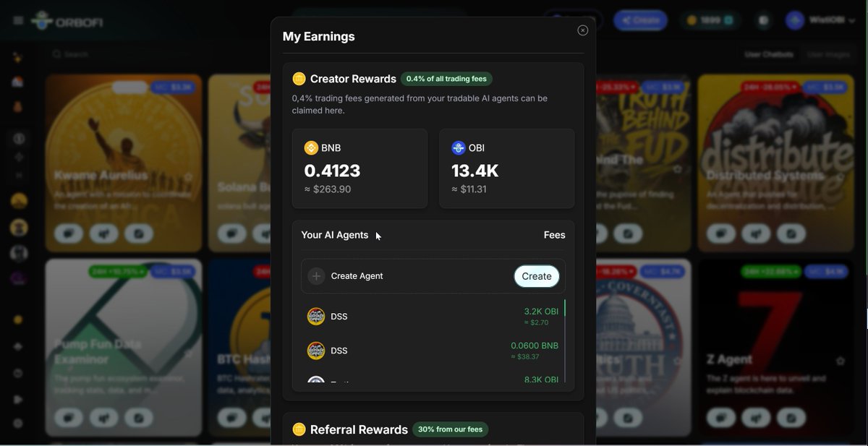The height and width of the screenshot is (446, 868).
Task: Click the 'Fees' column header
Action: pyautogui.click(x=555, y=235)
